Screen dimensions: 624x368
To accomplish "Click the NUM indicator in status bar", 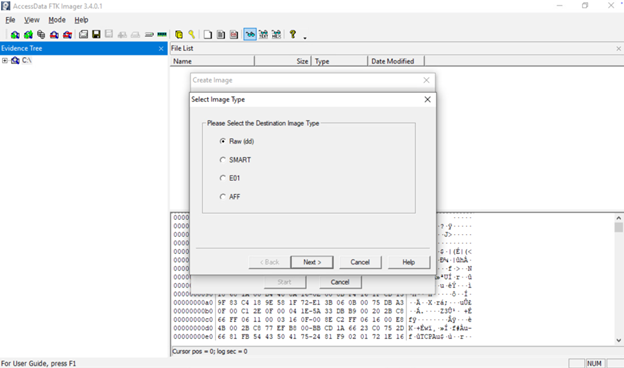I will [594, 364].
